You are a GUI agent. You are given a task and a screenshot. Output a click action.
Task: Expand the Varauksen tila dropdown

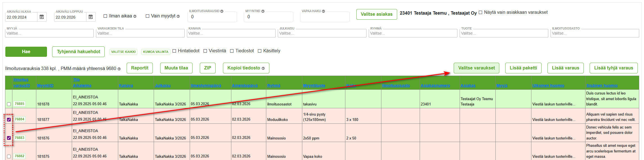(x=140, y=33)
